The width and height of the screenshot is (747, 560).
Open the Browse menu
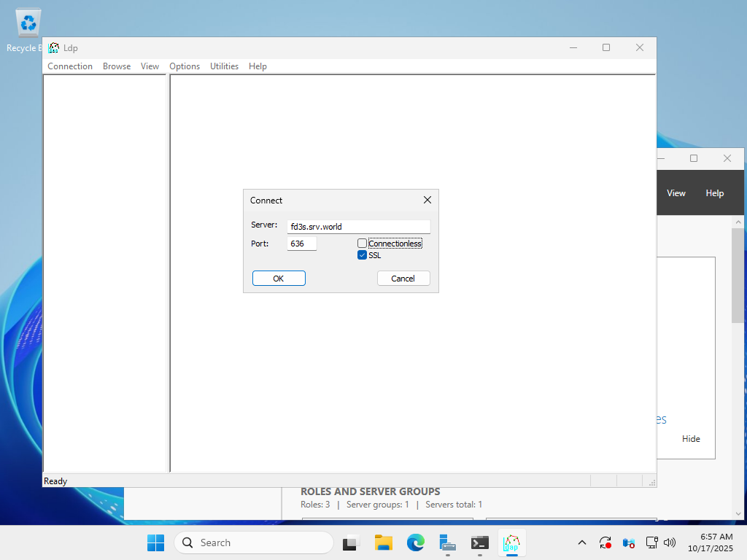tap(117, 66)
